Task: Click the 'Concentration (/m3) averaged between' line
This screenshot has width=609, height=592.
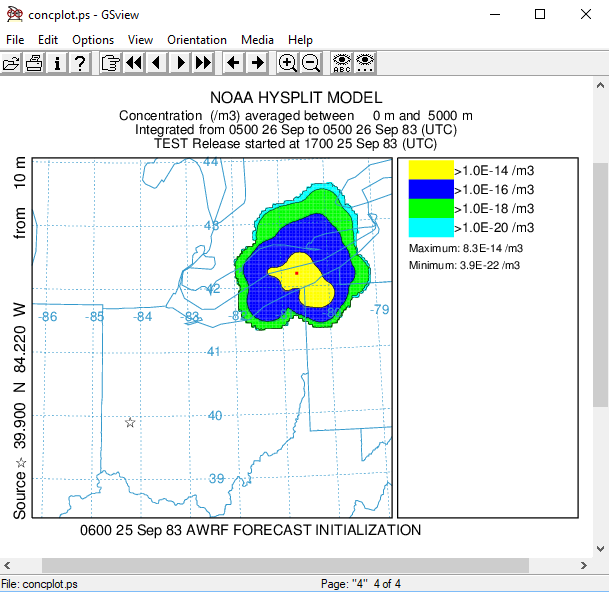Action: click(296, 116)
